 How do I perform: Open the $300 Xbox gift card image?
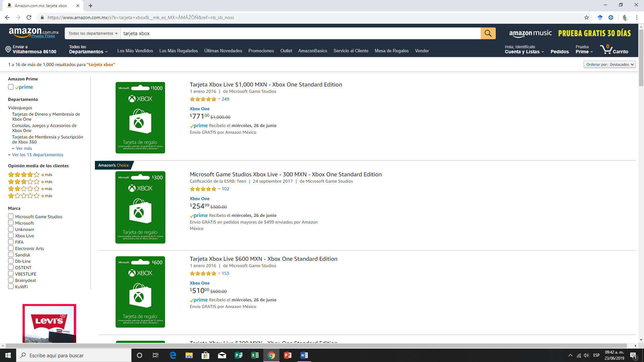140,207
